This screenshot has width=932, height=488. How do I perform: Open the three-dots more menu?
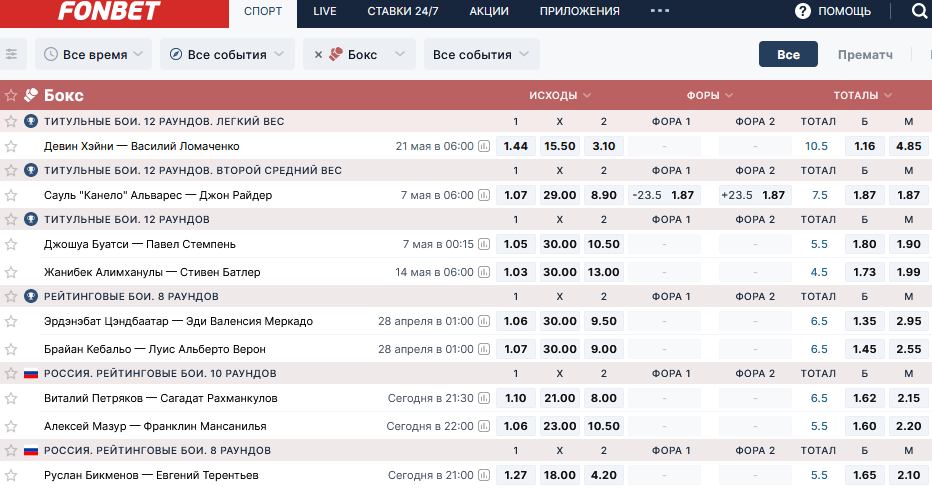(660, 11)
